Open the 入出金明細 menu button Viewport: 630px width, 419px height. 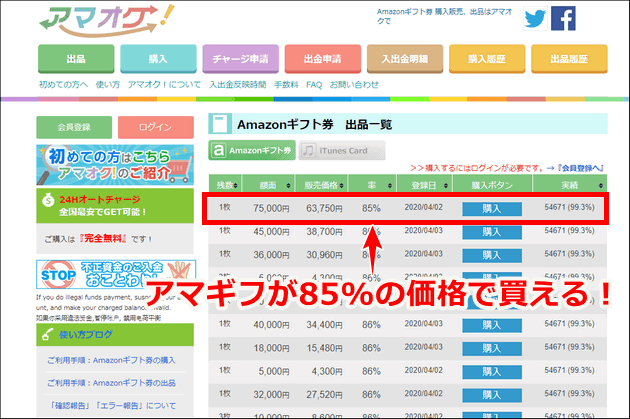(x=405, y=59)
